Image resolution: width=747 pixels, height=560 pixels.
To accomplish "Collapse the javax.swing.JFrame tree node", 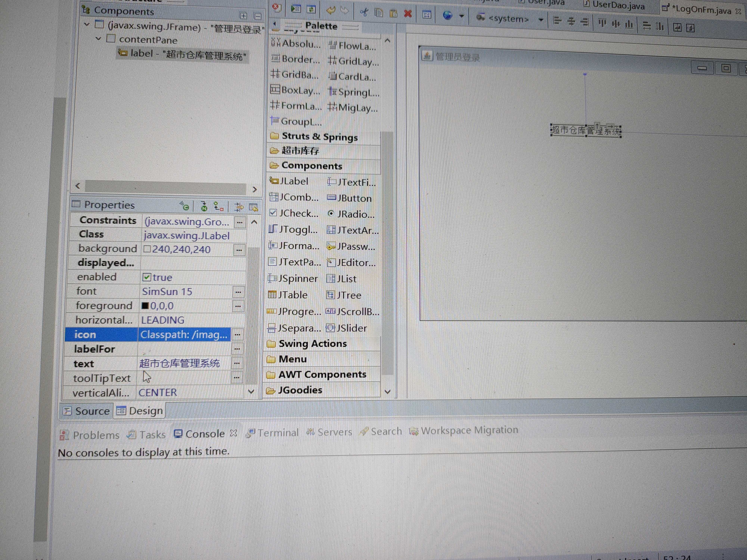I will point(87,24).
